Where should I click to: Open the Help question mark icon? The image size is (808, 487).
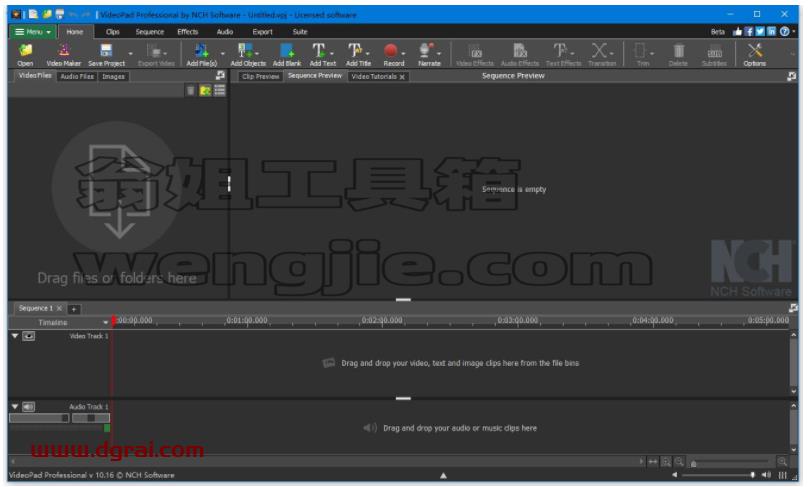point(784,31)
